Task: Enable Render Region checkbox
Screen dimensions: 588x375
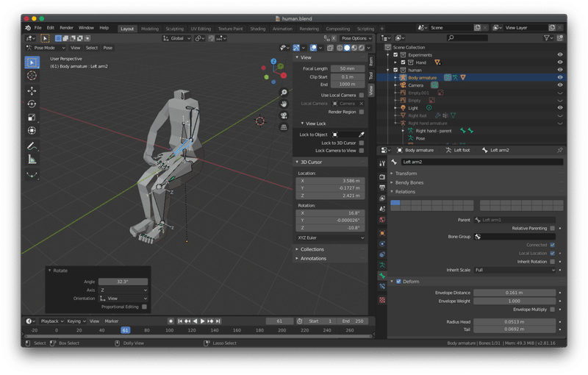Action: tap(362, 112)
